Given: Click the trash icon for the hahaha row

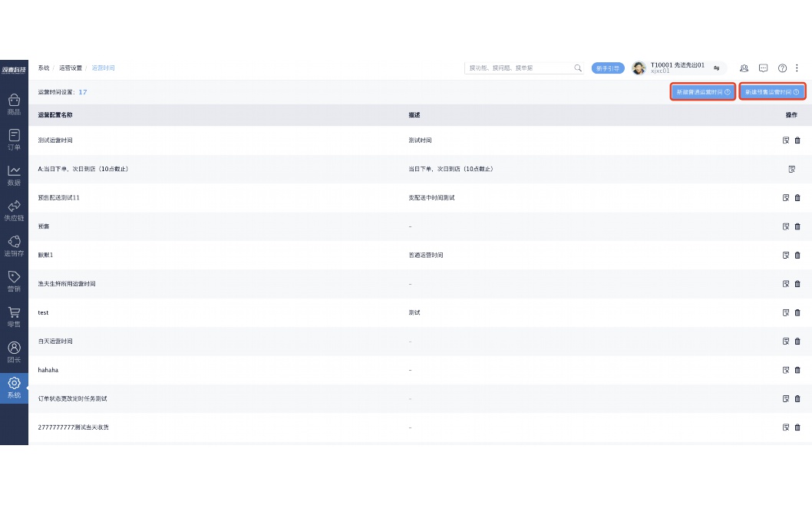Looking at the screenshot, I should coord(797,370).
